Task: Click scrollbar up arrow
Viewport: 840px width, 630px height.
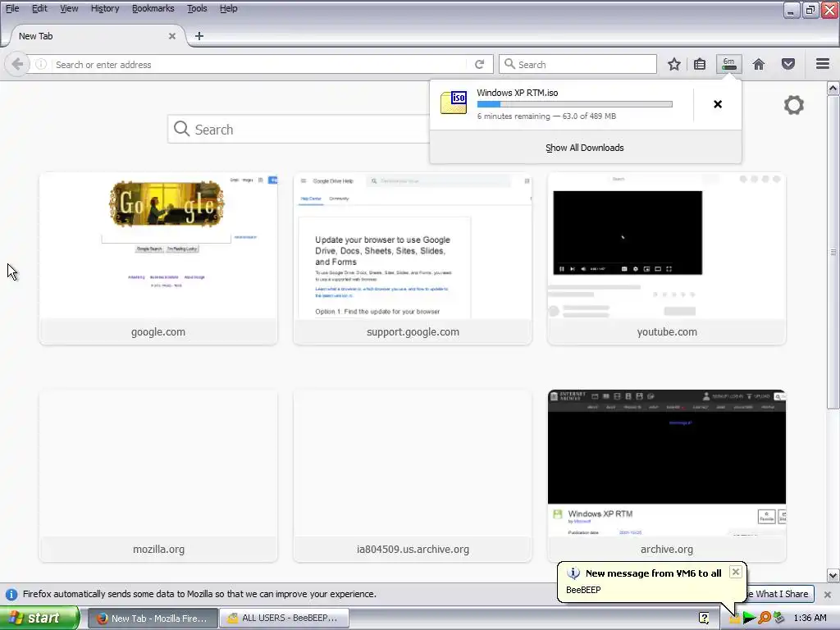Action: point(833,89)
